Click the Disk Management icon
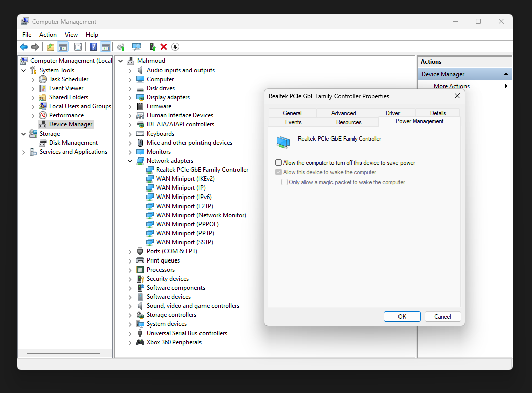532x393 pixels. [x=43, y=143]
